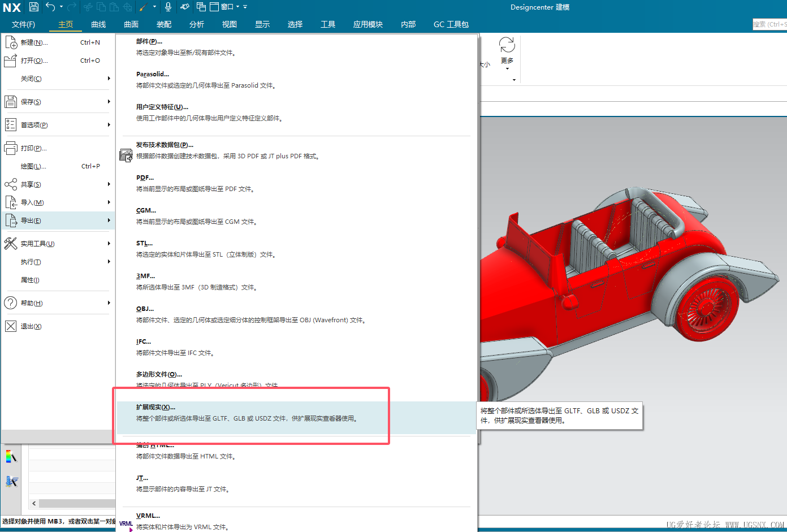
Task: Choose PDF... export option
Action: 296,183
